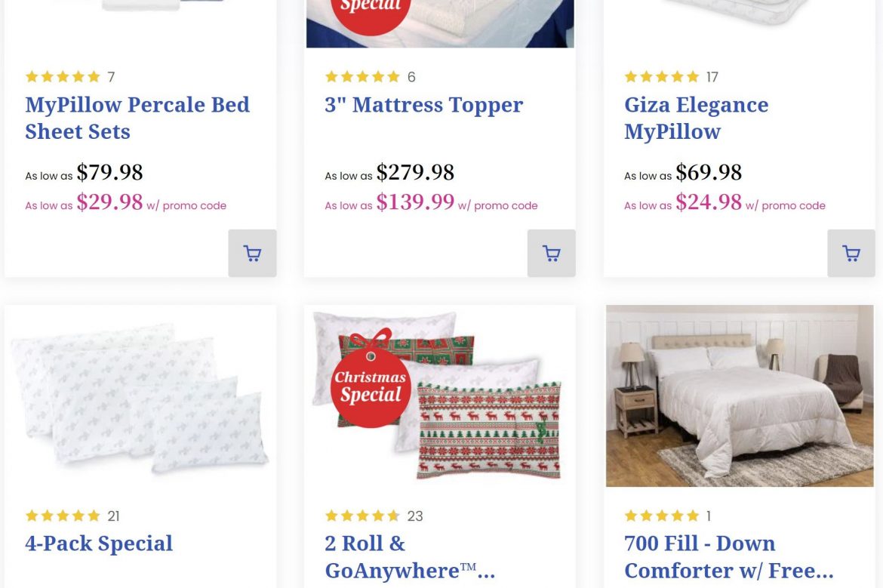This screenshot has height=588, width=883.
Task: Open Giza Elegance MyPillow product title
Action: tap(695, 118)
